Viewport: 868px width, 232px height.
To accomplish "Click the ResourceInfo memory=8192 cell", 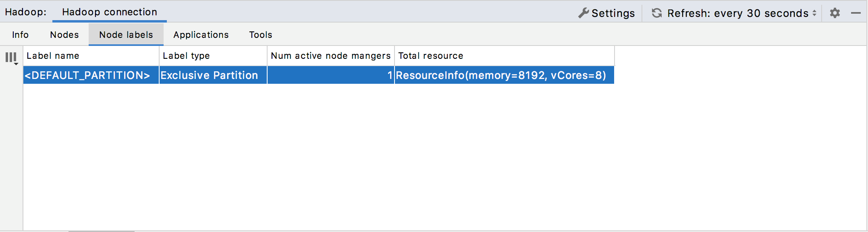I will coord(501,75).
